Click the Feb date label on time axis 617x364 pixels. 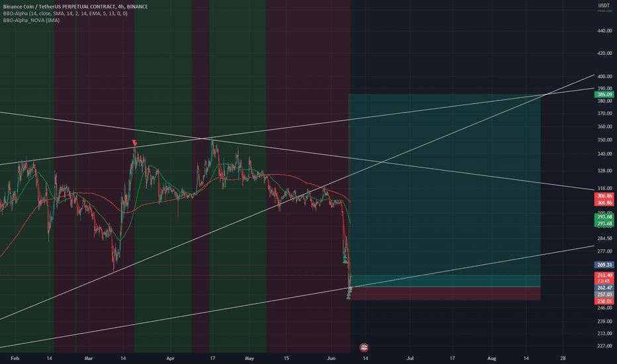pyautogui.click(x=15, y=358)
